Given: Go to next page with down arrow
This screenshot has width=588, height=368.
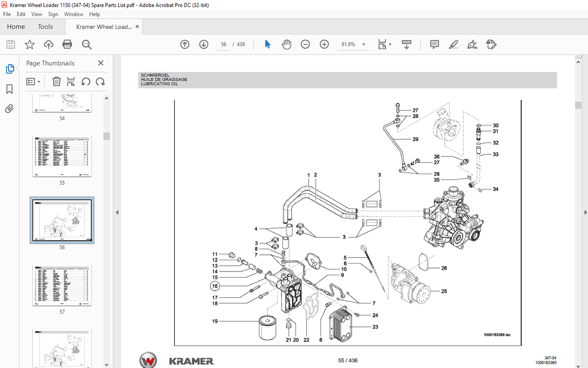Looking at the screenshot, I should point(203,44).
